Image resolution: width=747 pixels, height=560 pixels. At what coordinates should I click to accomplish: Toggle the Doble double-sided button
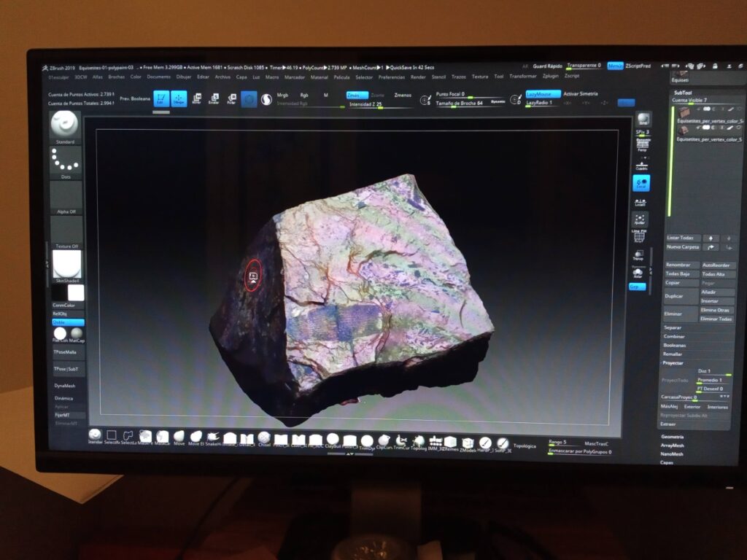[x=68, y=322]
